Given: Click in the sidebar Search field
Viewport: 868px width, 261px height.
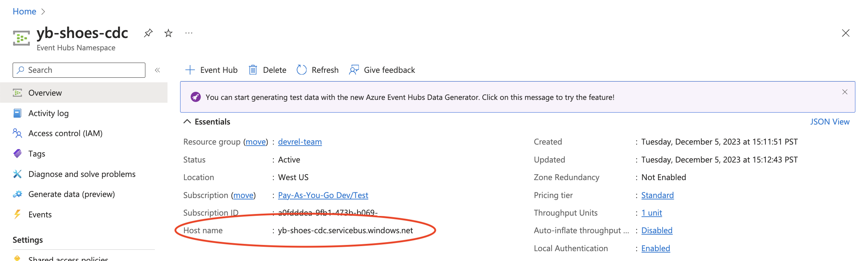Looking at the screenshot, I should [84, 70].
